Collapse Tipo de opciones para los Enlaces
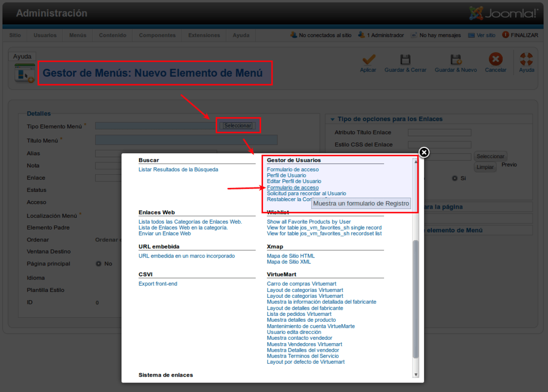Viewport: 548px width, 392px height. click(332, 120)
